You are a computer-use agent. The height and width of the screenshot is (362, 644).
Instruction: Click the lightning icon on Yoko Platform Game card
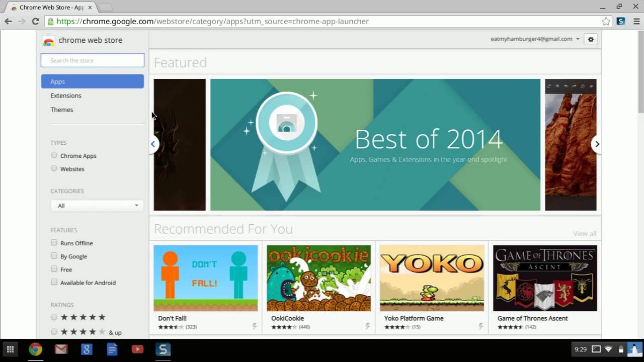[481, 326]
